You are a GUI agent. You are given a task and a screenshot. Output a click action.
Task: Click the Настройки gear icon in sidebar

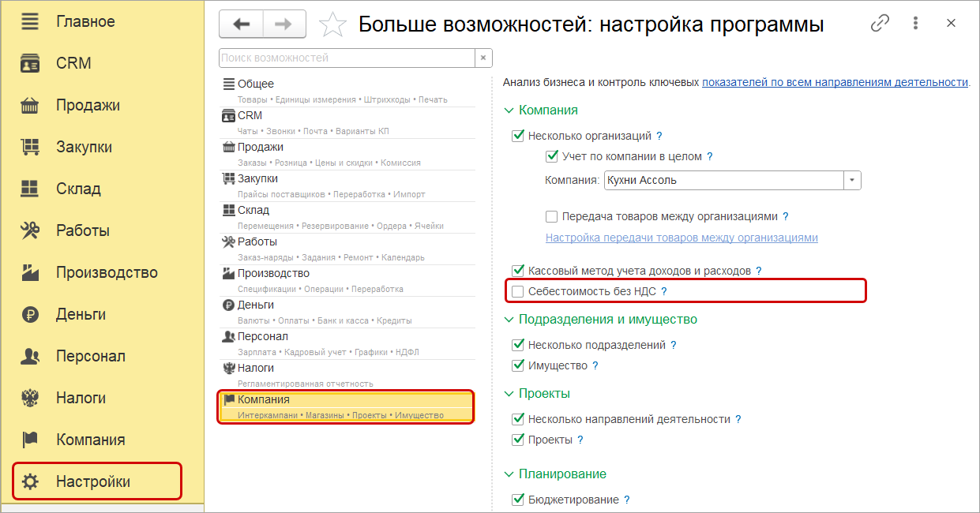(x=30, y=481)
